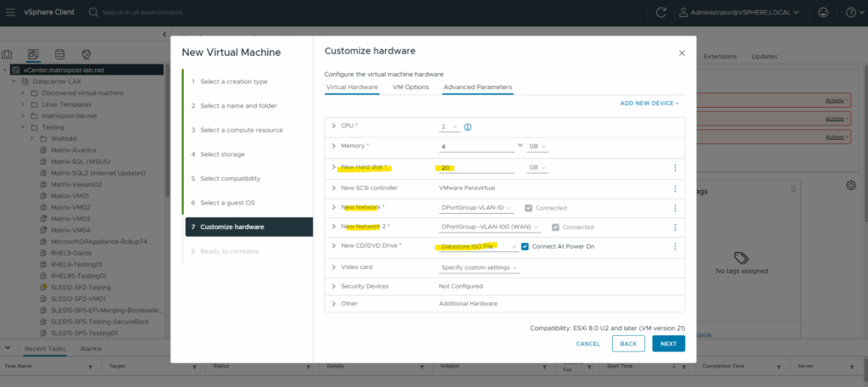Open Datastore ISO File dropdown

(x=479, y=247)
